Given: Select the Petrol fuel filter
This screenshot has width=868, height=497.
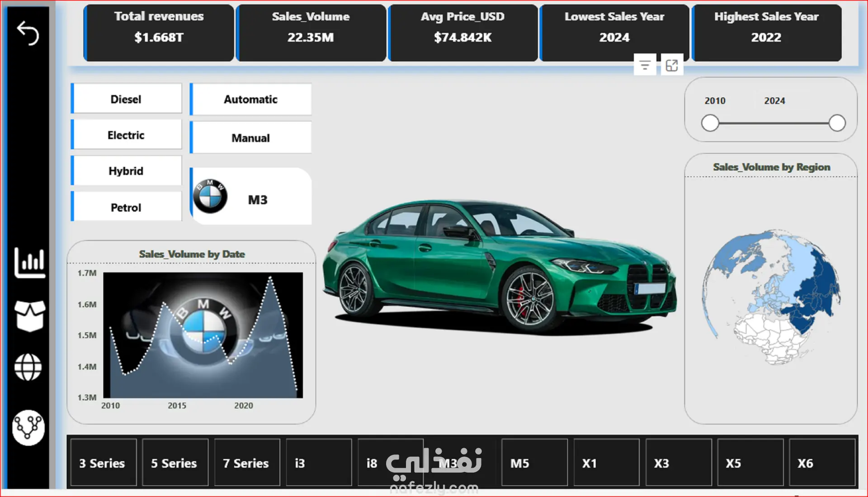Looking at the screenshot, I should pyautogui.click(x=126, y=208).
